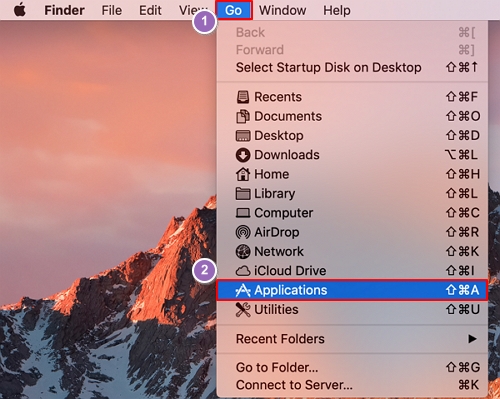Click the ⇧⌘F shortcut on Recents

[x=462, y=97]
